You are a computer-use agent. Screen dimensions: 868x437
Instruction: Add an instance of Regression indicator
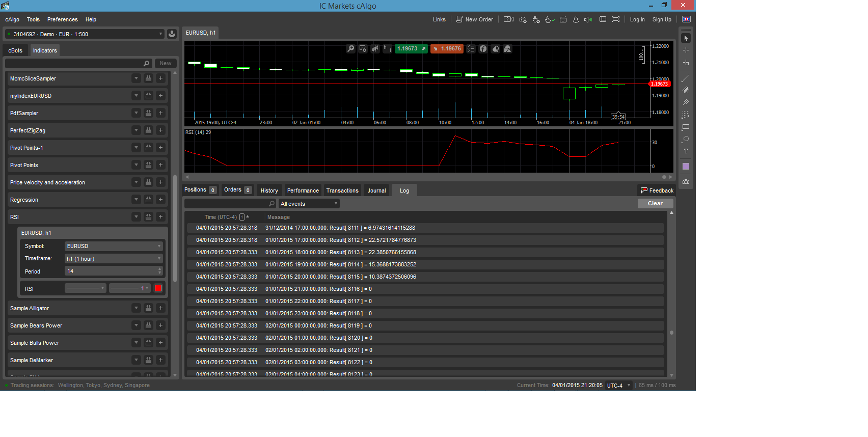[x=160, y=200]
